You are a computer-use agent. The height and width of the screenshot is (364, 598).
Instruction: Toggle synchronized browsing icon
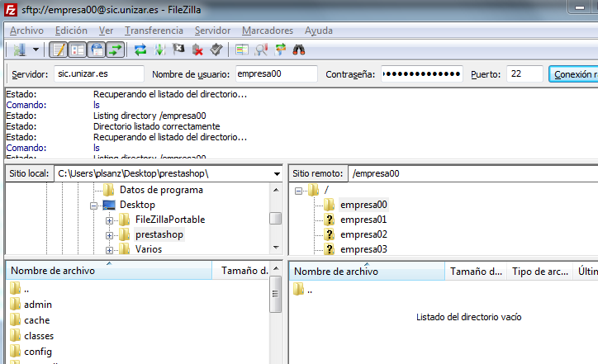(x=280, y=50)
